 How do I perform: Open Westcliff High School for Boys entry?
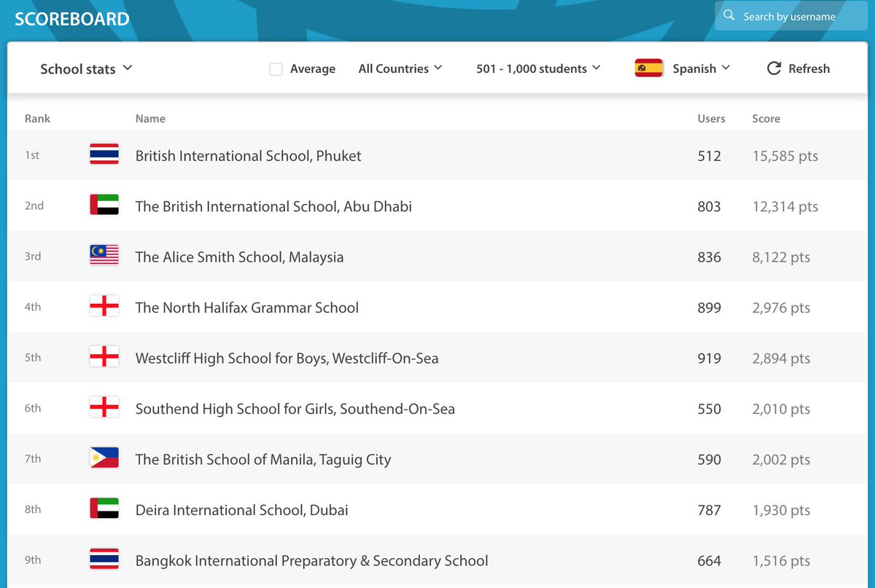287,358
